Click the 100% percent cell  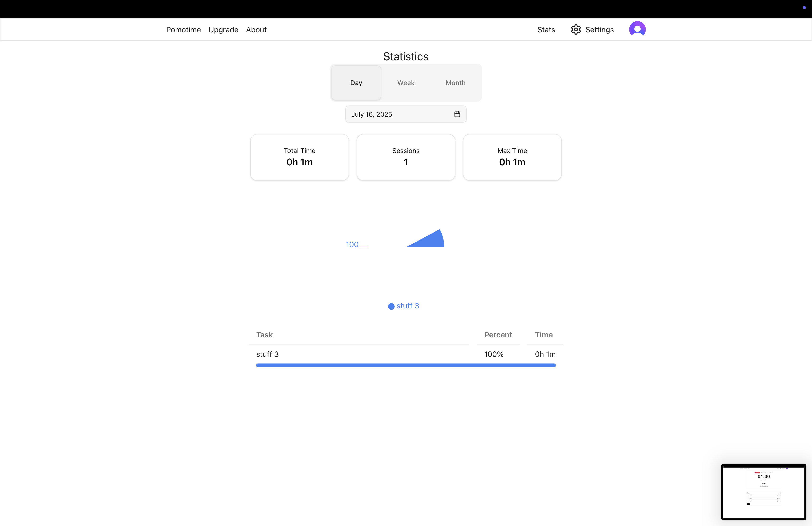[x=494, y=354]
